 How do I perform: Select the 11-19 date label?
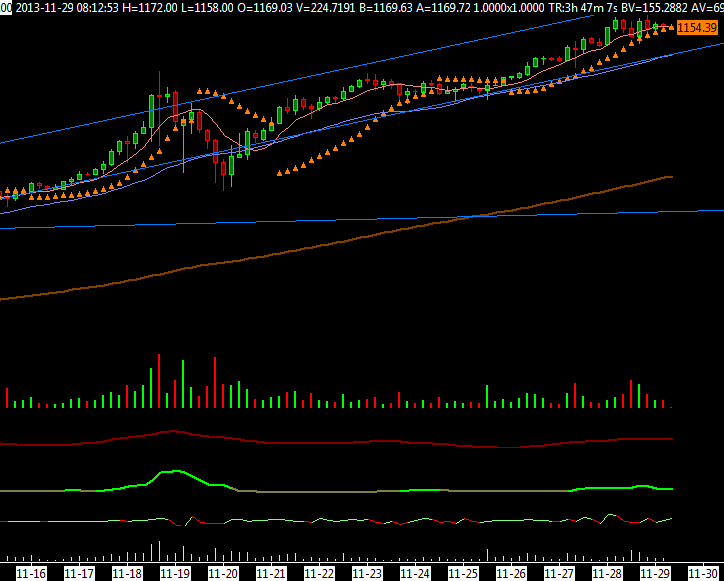tap(175, 574)
